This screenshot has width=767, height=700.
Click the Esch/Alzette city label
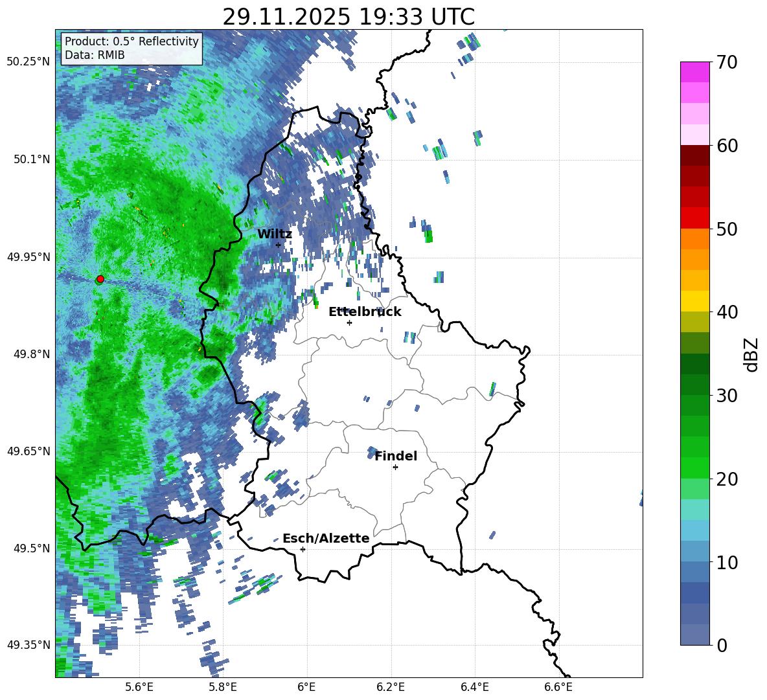pos(326,538)
